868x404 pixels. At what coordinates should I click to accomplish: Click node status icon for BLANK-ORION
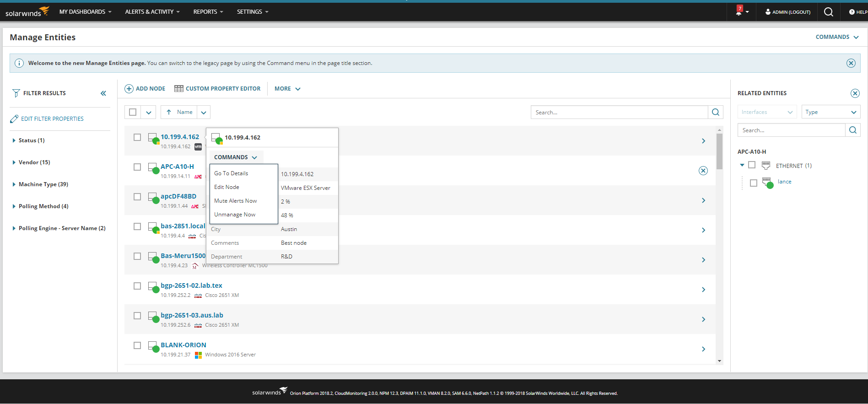(153, 346)
